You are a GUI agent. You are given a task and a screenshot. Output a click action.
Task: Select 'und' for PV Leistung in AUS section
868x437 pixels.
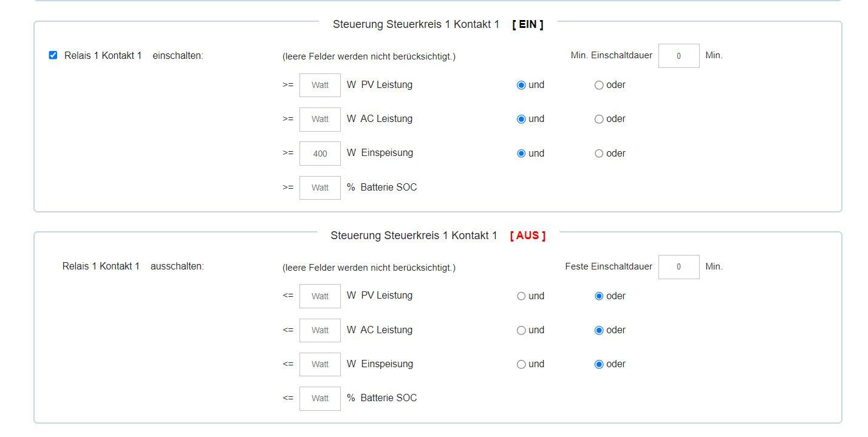click(521, 296)
